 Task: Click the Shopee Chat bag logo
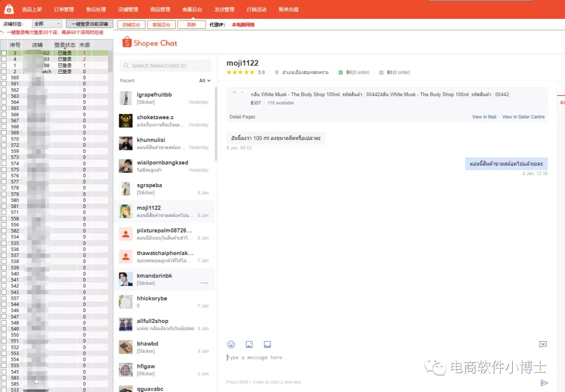point(127,42)
